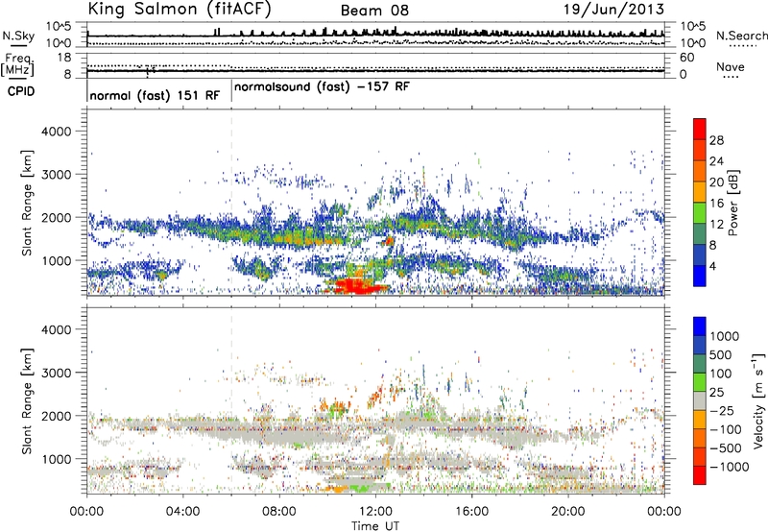Click the 'King Salmon (fitACF)' title
This screenshot has width=768, height=532.
point(180,9)
